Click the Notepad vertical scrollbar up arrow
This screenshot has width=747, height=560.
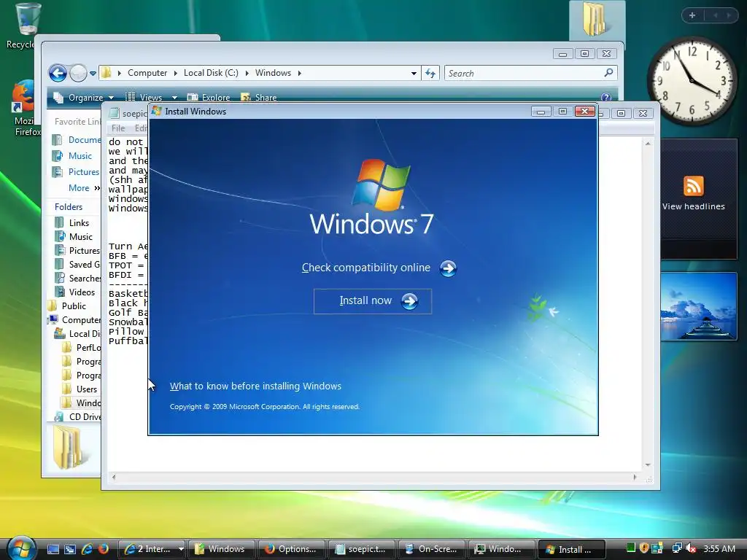tap(648, 144)
